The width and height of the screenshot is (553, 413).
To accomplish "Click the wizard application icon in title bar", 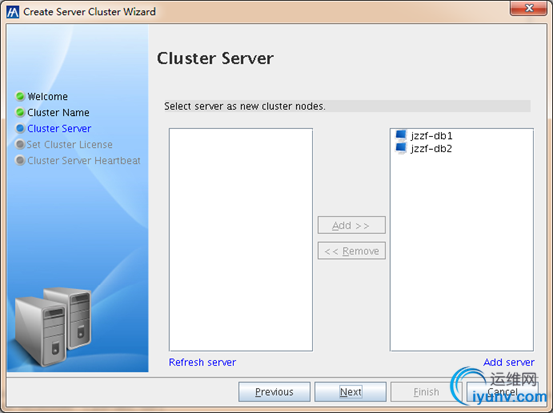I will [x=13, y=12].
